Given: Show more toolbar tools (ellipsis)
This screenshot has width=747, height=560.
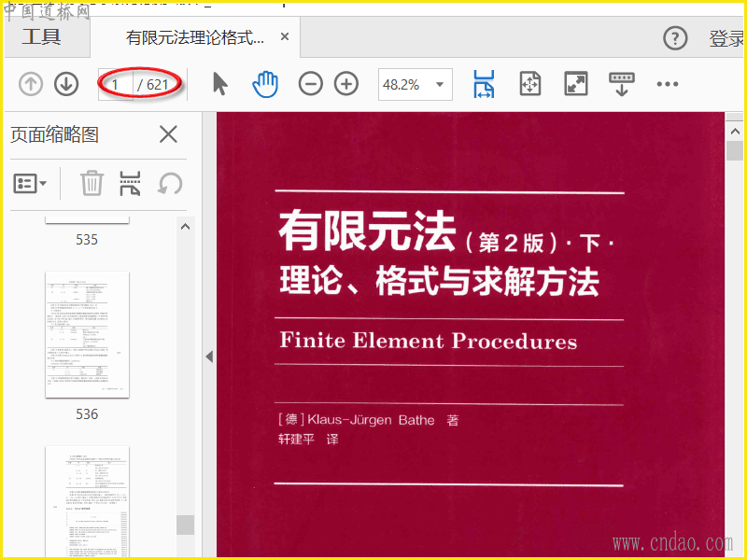Looking at the screenshot, I should [668, 84].
